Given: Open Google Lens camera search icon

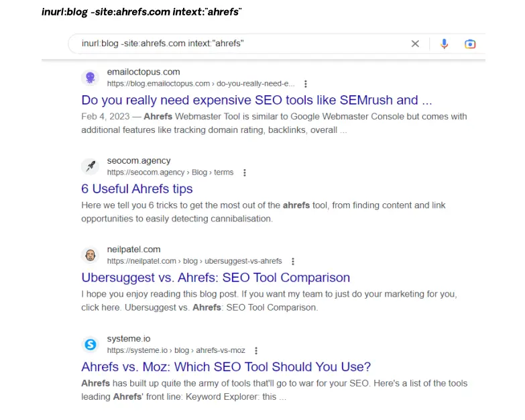Looking at the screenshot, I should (x=470, y=44).
